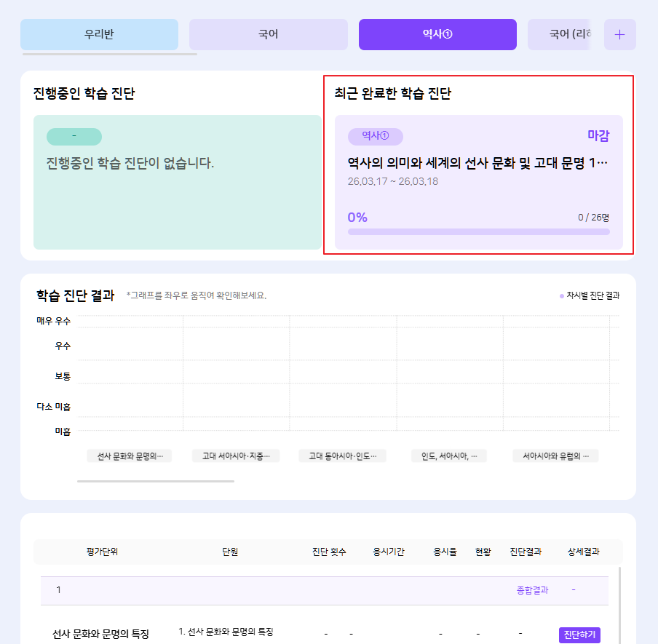This screenshot has width=658, height=644.
Task: Click the 차시별 진단 결과 legend dot
Action: pyautogui.click(x=561, y=296)
